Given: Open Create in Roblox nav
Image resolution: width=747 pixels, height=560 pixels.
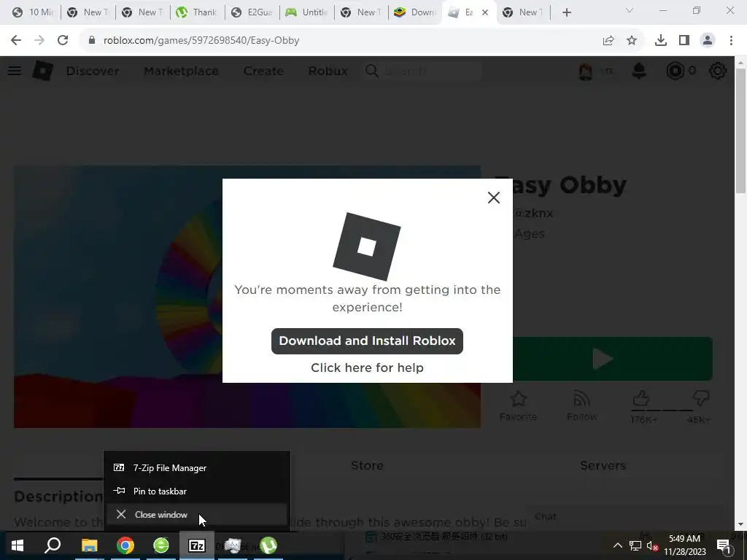Looking at the screenshot, I should pos(263,71).
